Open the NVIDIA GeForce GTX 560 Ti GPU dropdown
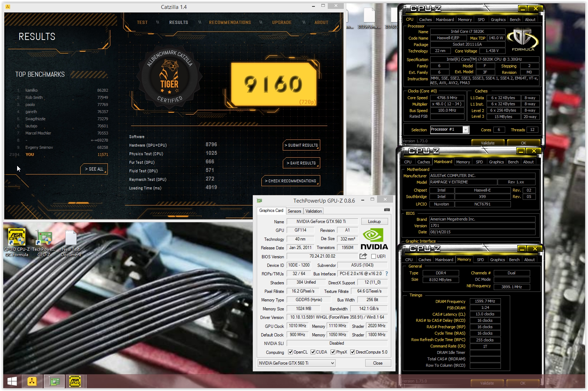 296,363
